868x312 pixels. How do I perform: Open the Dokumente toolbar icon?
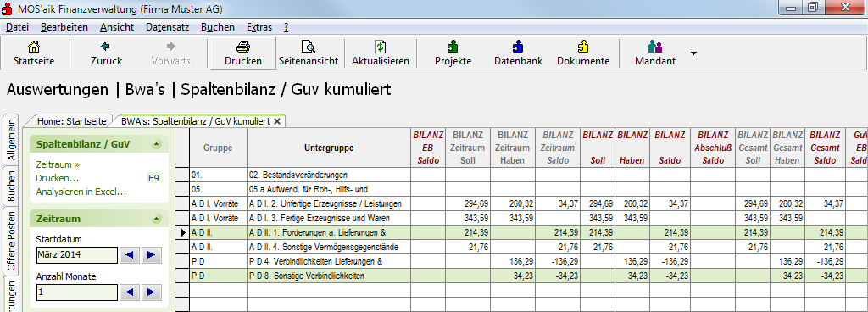coord(583,47)
